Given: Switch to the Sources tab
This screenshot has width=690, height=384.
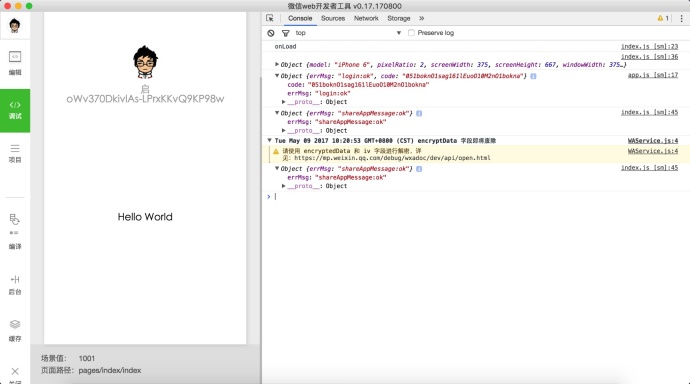Looking at the screenshot, I should click(333, 18).
